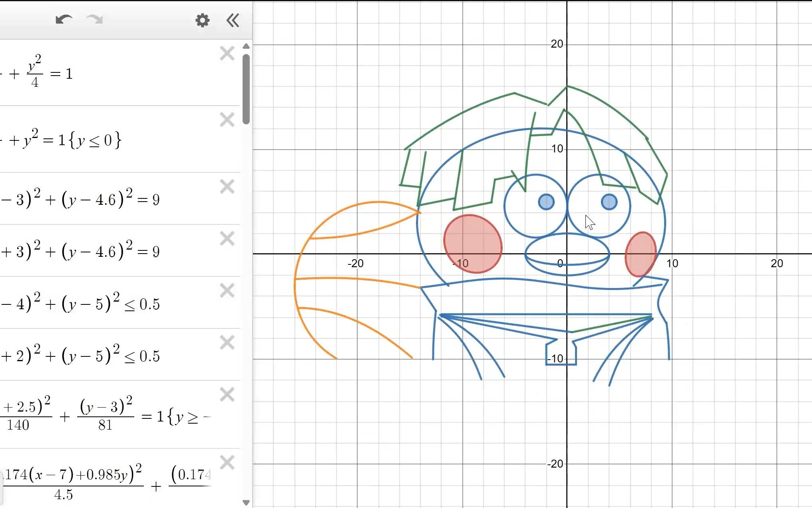
Task: Click the x-axis label 20
Action: [777, 263]
